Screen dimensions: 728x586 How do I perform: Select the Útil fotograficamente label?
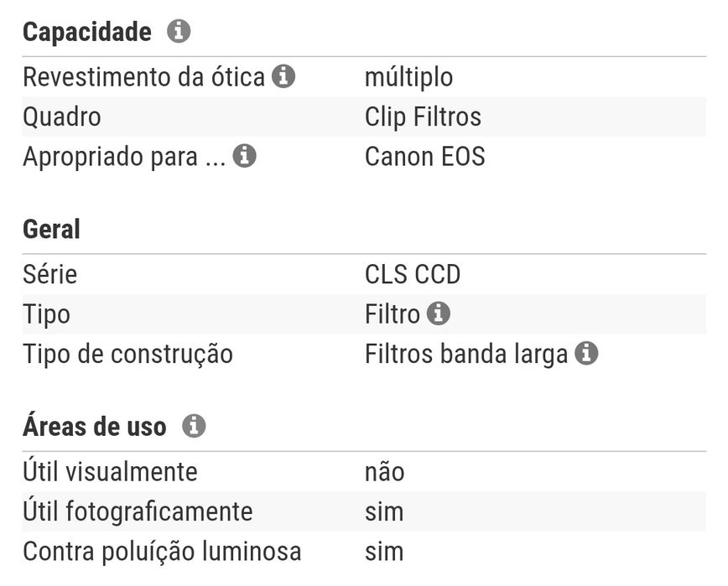tap(138, 511)
